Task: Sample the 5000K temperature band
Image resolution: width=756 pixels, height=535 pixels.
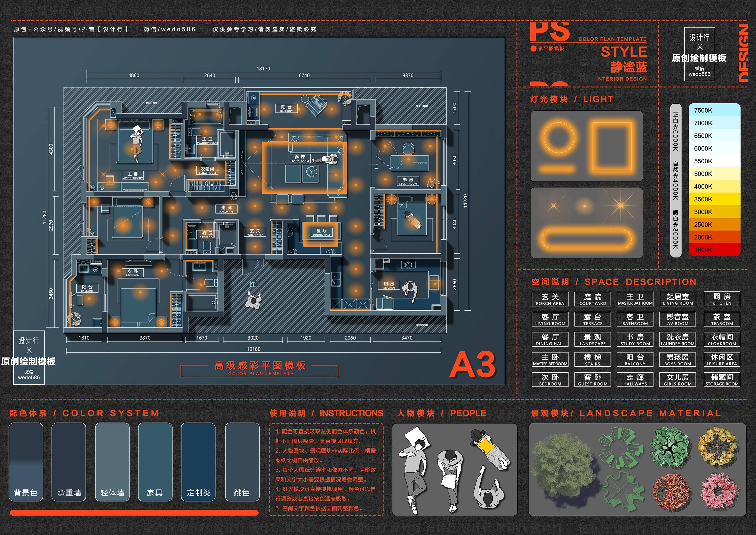Action: (714, 174)
